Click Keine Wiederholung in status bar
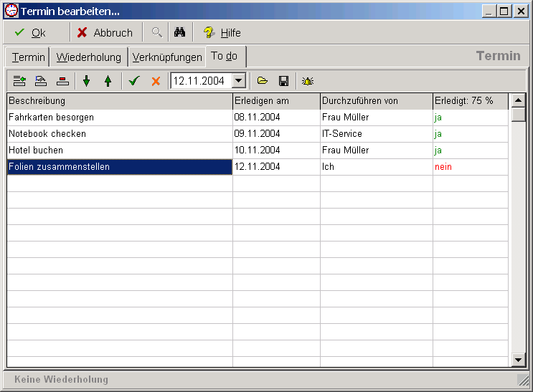 [x=61, y=379]
